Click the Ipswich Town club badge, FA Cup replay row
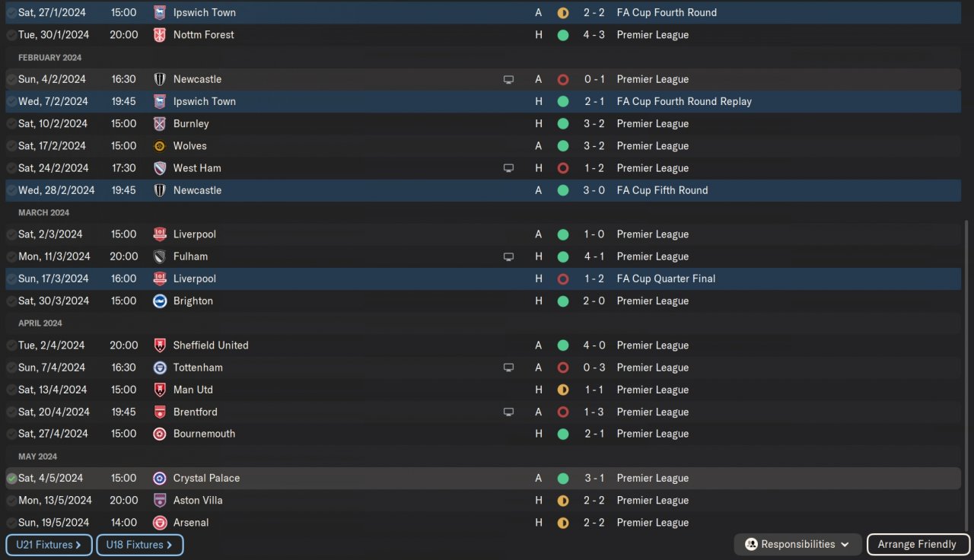 [160, 101]
